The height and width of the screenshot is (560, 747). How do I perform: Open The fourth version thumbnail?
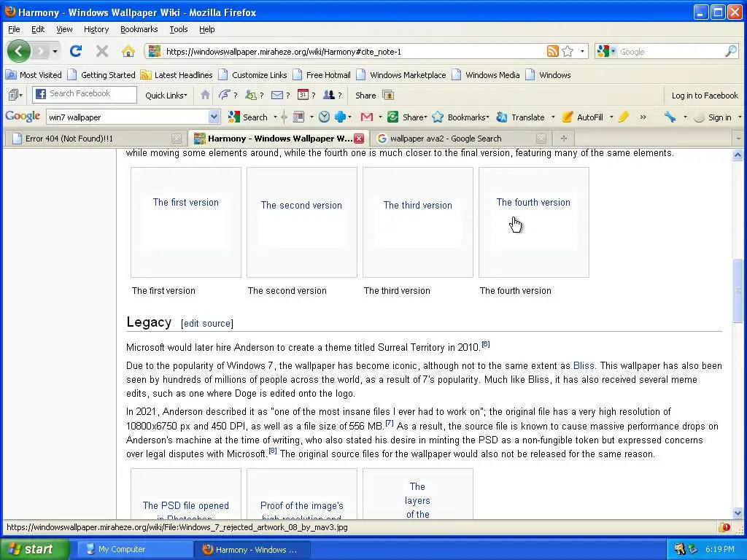click(533, 222)
